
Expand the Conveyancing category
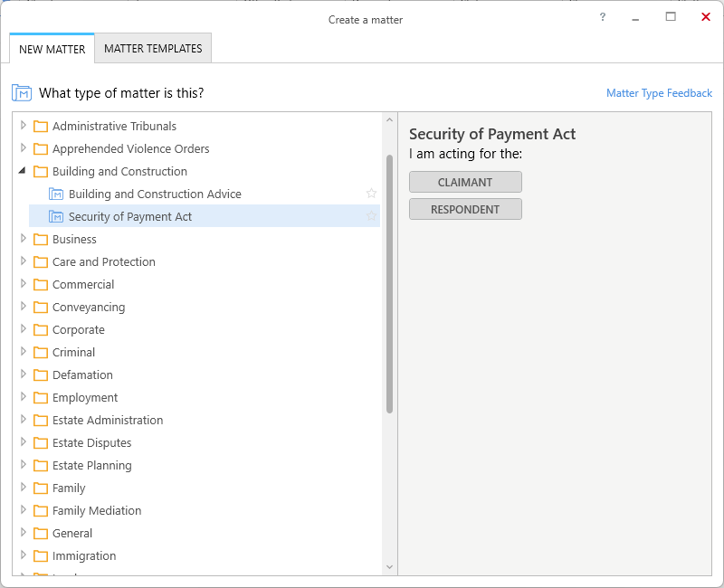tap(24, 306)
